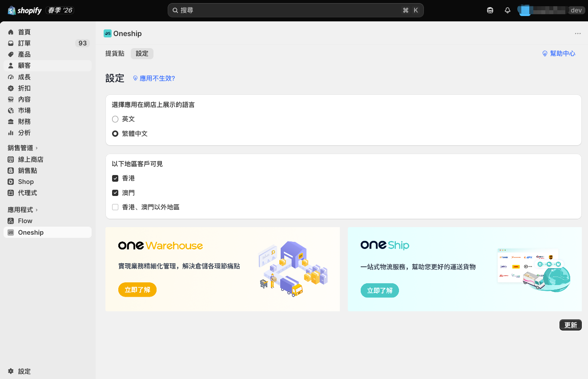Switch to the 提貨點 tab
The height and width of the screenshot is (379, 588).
tap(115, 53)
